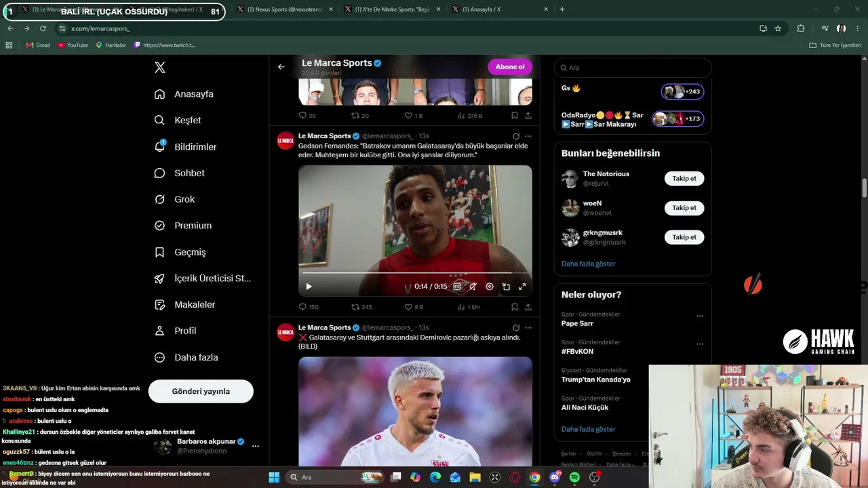The image size is (868, 488).
Task: Bookmark this page with the star icon
Action: tap(778, 28)
